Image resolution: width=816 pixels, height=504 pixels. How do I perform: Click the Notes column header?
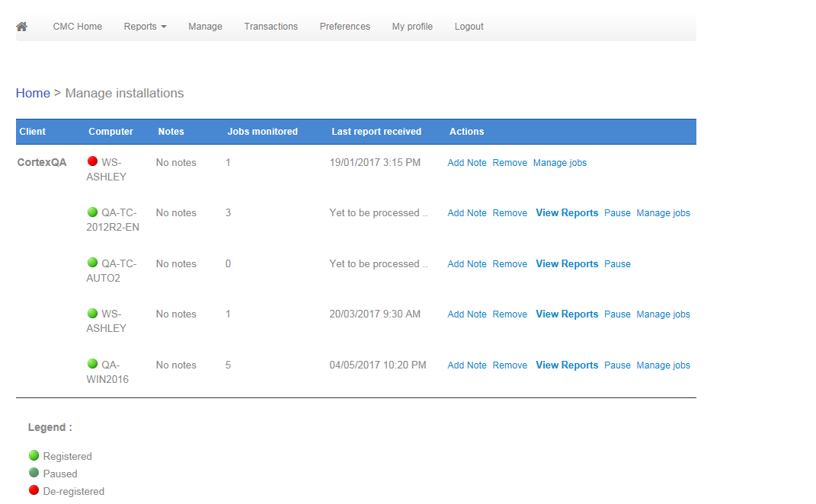(171, 132)
